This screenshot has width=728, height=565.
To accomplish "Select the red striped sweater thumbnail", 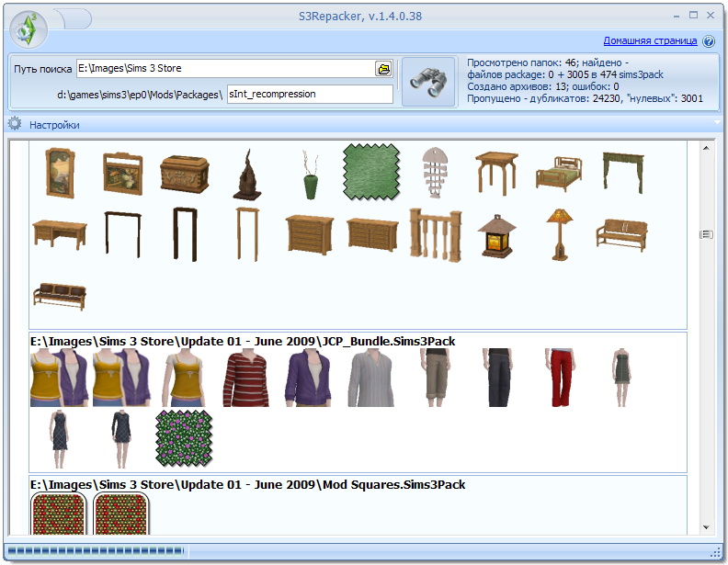I will pos(245,378).
